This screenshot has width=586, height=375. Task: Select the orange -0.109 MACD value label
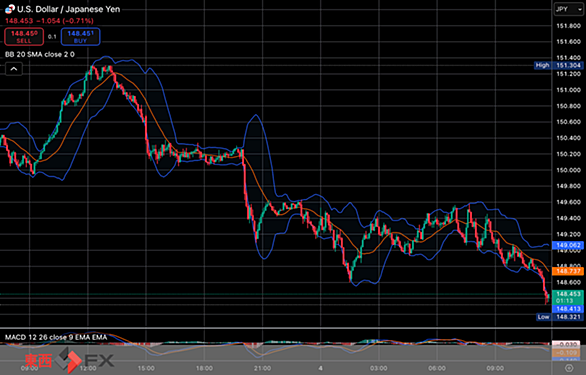[567, 353]
